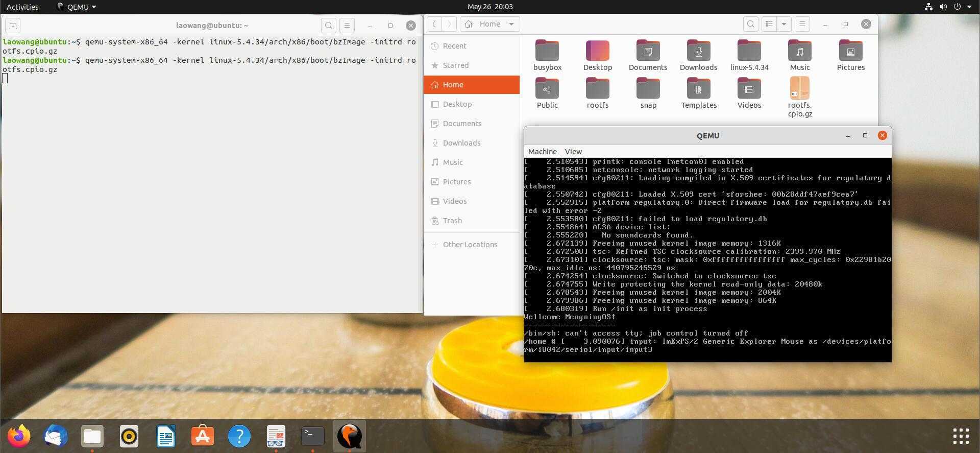980x453 pixels.
Task: Open the system status menu arrow
Action: pos(969,7)
